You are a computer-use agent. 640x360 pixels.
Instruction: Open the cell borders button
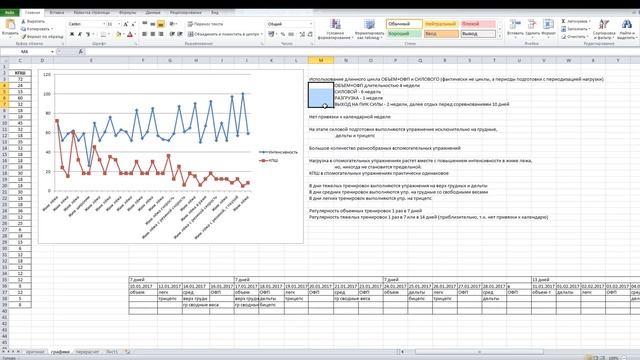click(x=104, y=34)
